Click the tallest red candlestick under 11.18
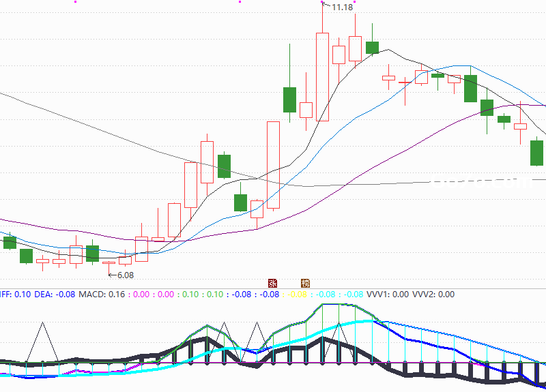The width and height of the screenshot is (546, 392). point(322,77)
